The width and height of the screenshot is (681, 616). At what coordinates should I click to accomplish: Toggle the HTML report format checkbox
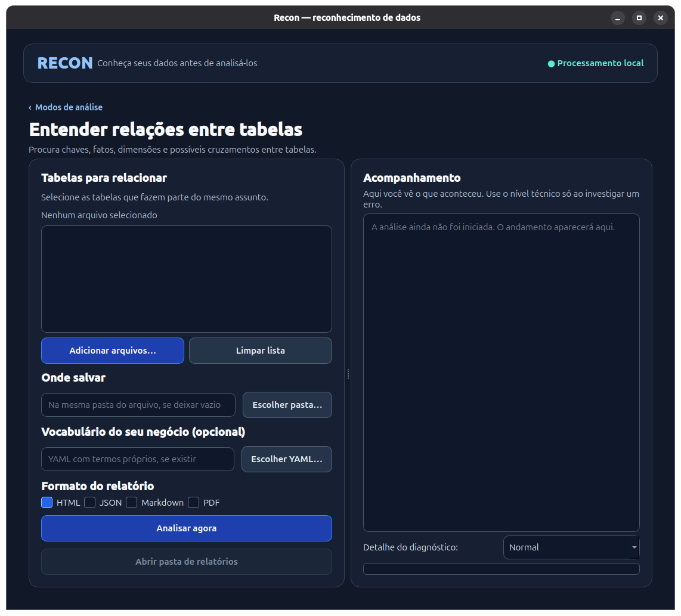[47, 503]
